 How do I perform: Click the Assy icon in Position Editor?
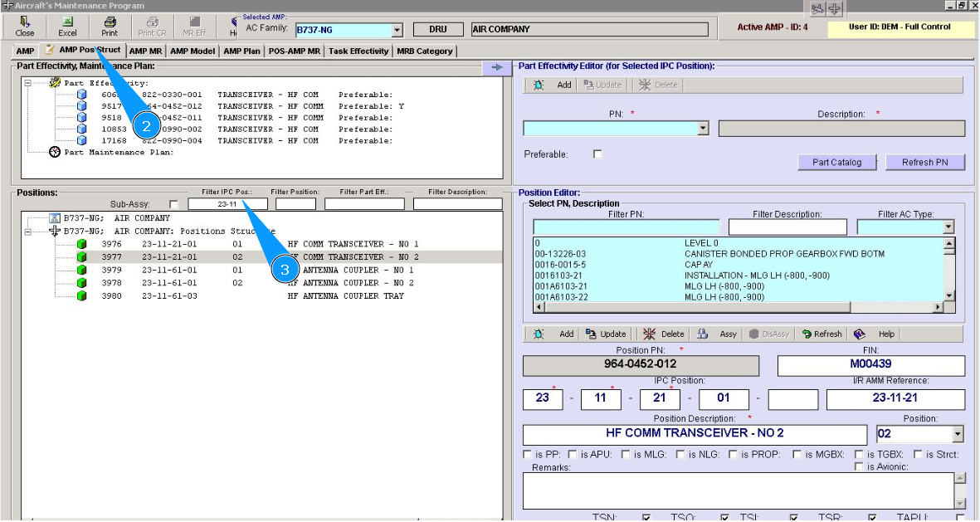pyautogui.click(x=702, y=334)
